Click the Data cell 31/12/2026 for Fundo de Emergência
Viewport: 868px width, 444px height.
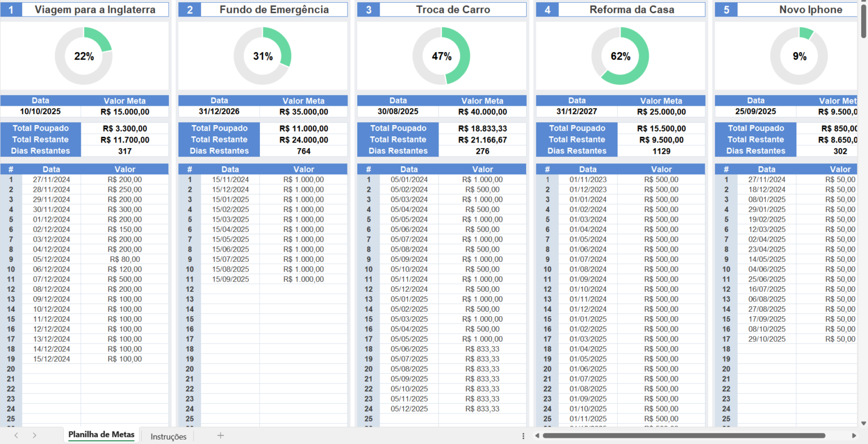coord(219,111)
